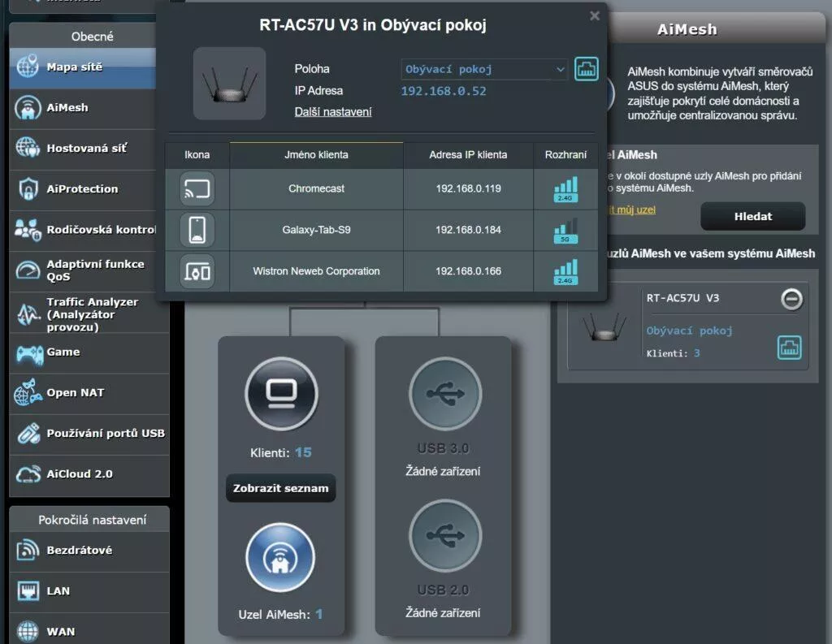This screenshot has height=644, width=832.
Task: Open the Mapa sítě globe icon
Action: click(28, 67)
